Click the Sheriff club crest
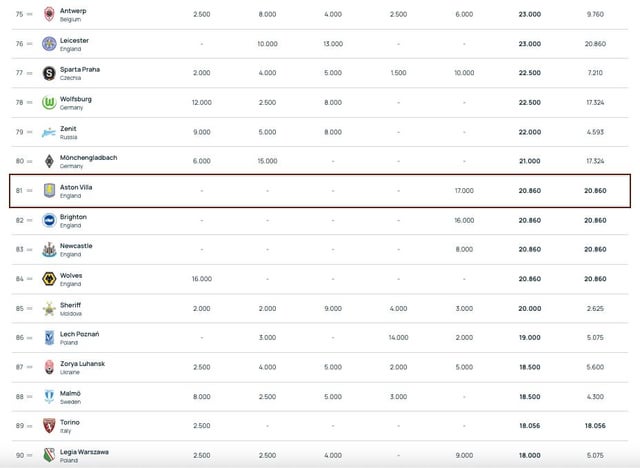The image size is (640, 468). pos(49,308)
